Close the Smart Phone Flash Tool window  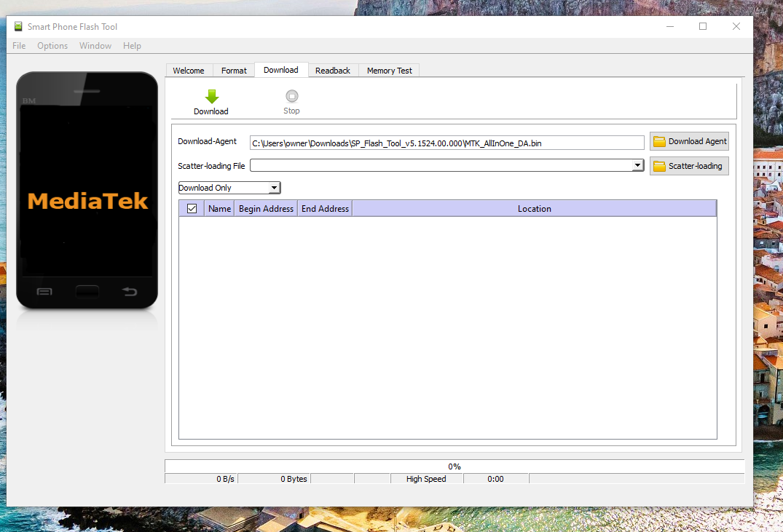[x=736, y=26]
